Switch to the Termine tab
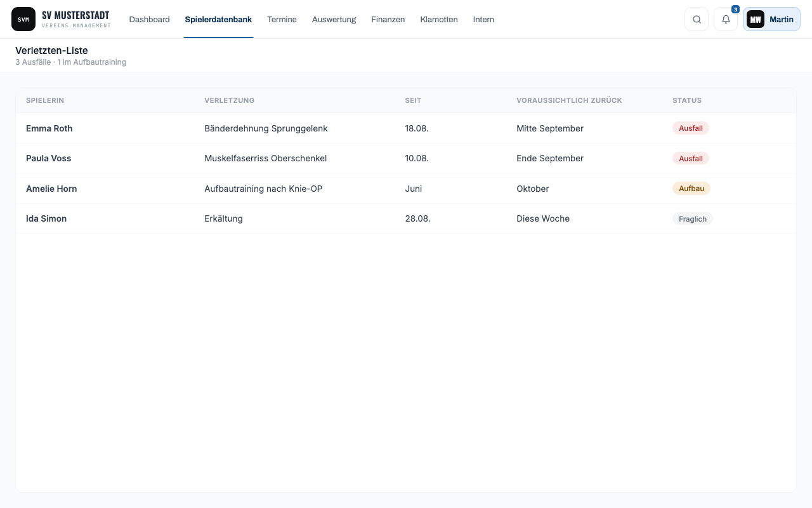The image size is (812, 508). pos(282,20)
